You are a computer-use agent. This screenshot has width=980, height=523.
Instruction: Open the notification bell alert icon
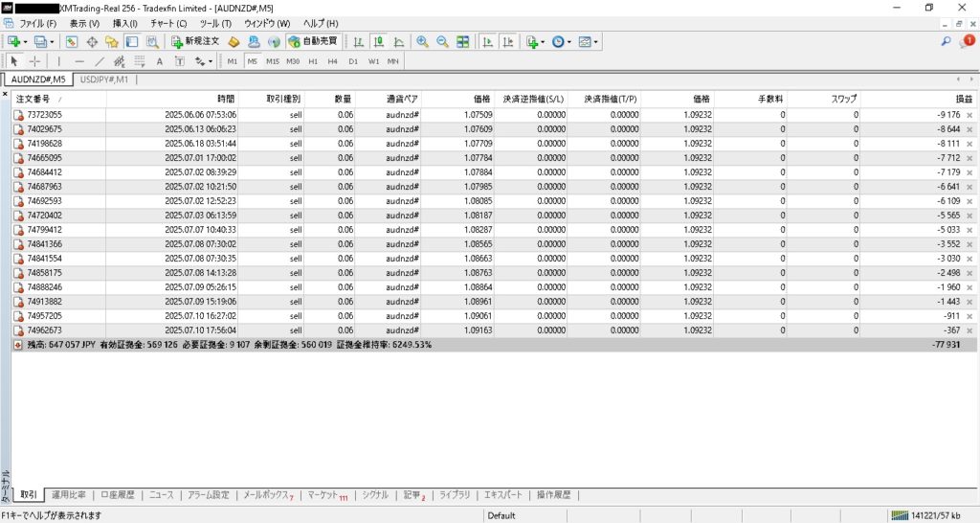click(967, 41)
